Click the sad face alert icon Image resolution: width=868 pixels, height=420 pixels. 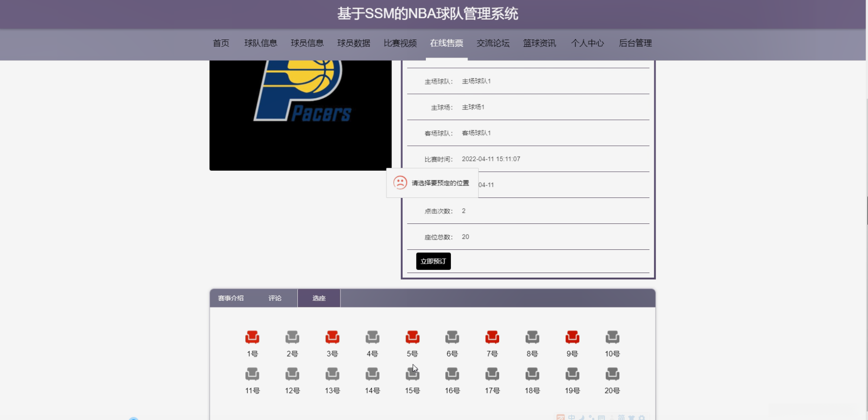(x=400, y=183)
